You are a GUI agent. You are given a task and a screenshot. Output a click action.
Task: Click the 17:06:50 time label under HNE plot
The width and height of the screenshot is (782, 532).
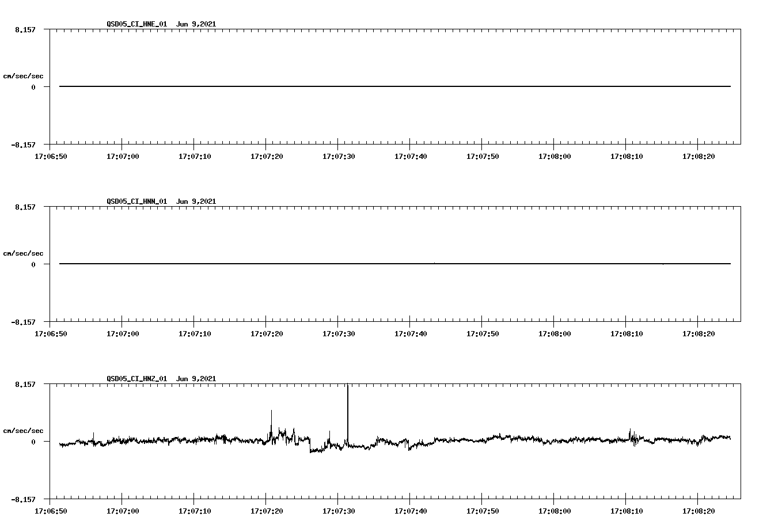click(x=51, y=156)
